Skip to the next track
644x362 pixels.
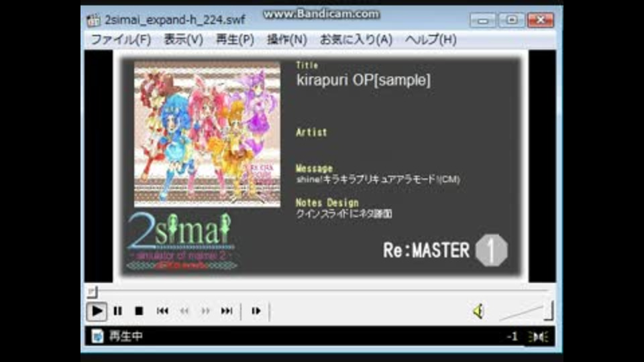(x=227, y=311)
